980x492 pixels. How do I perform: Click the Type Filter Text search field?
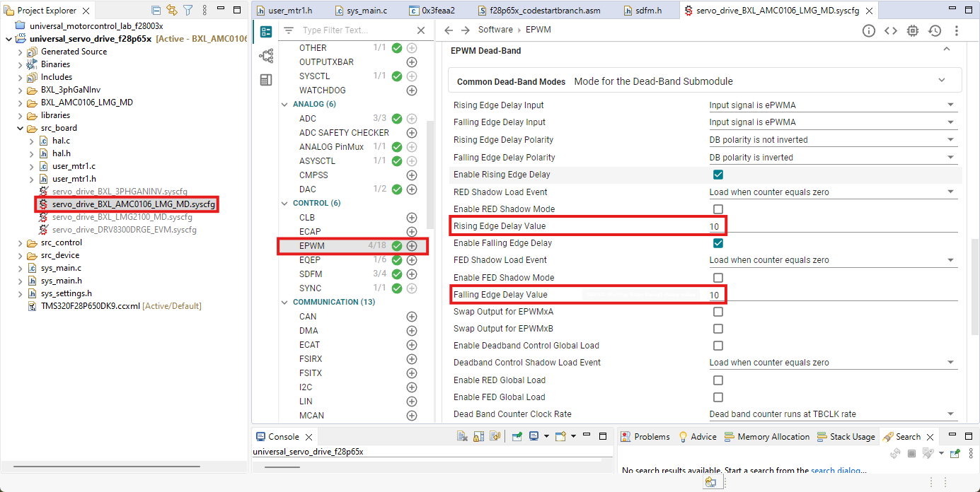click(340, 30)
